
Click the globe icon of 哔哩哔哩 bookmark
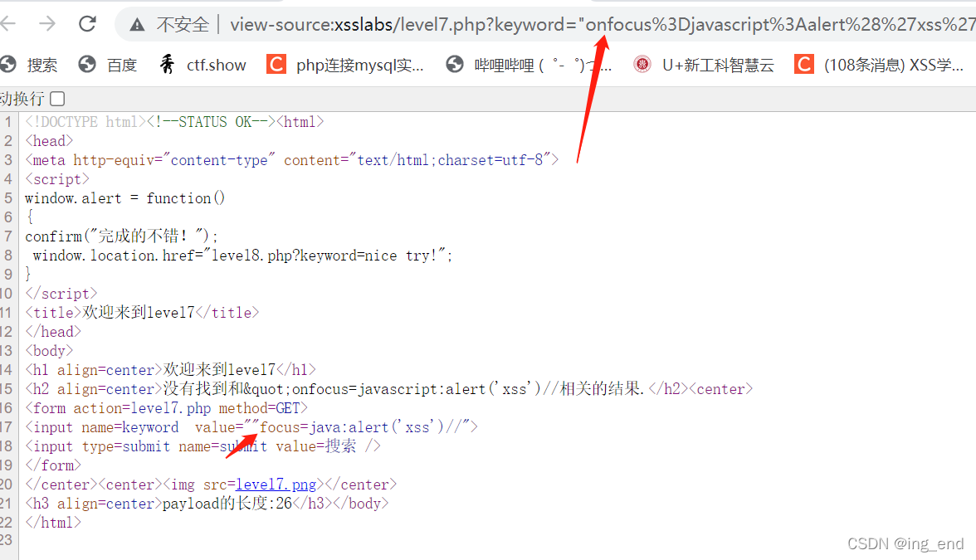point(455,64)
